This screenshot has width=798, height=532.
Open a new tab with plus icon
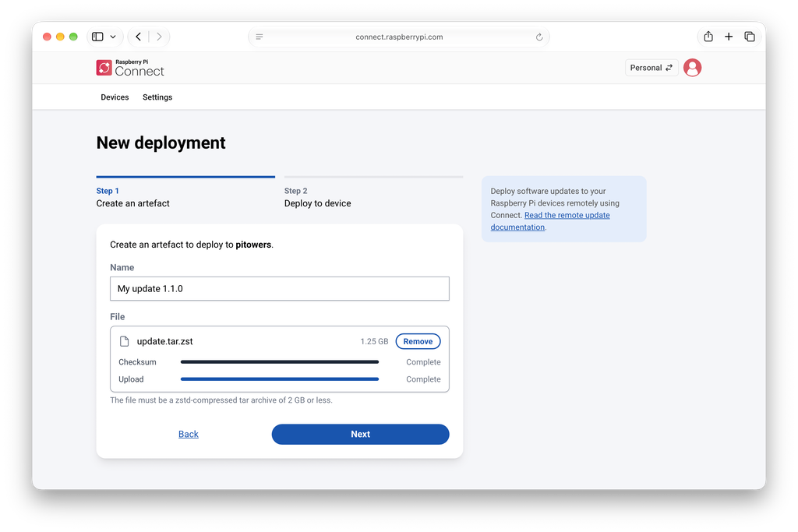pos(729,37)
